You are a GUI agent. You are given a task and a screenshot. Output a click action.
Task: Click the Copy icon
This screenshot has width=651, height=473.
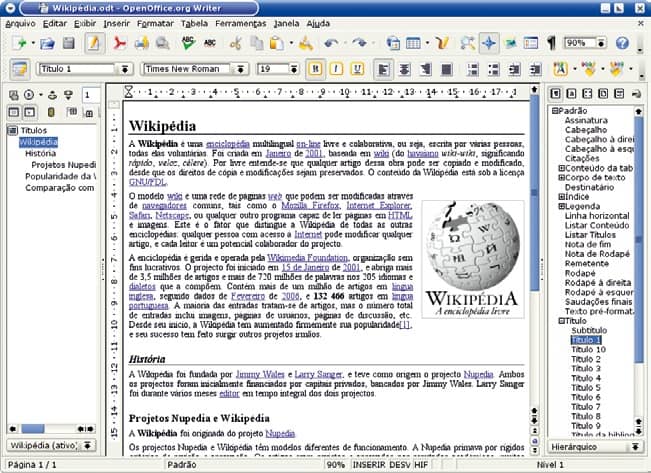click(257, 43)
